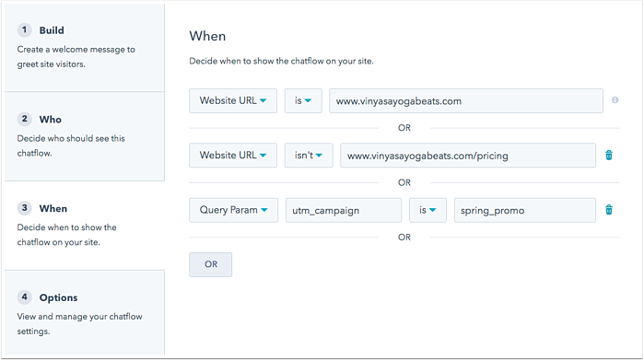Viewport: 644px width, 360px height.
Task: Select the When step in the sidebar
Action: (84, 226)
